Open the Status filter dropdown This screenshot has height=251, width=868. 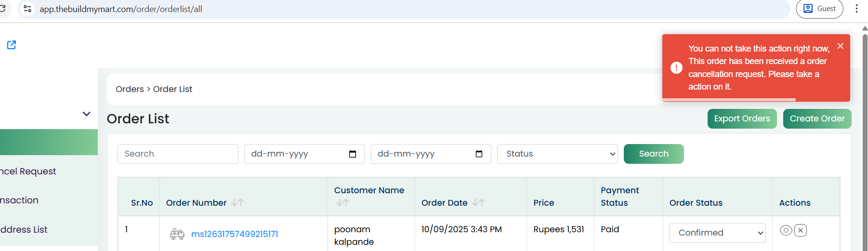point(557,154)
